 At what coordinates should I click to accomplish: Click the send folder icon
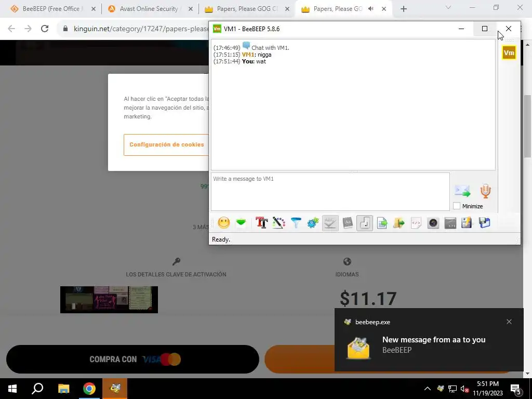point(399,223)
